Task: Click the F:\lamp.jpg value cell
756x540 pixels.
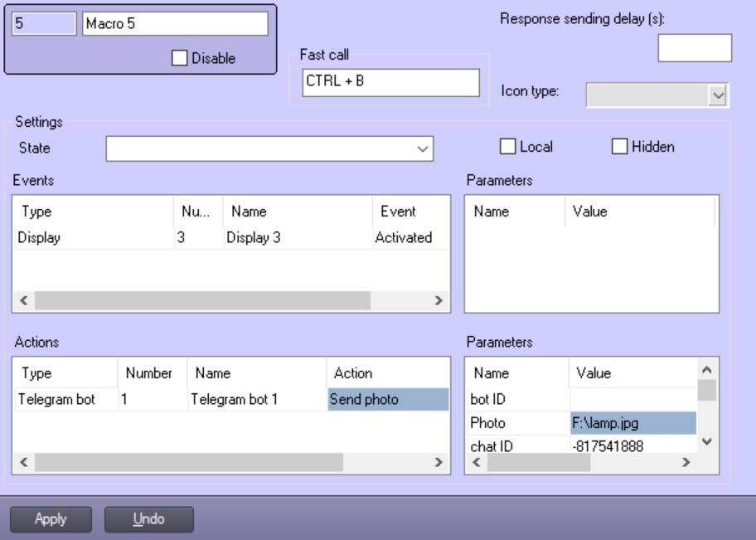Action: click(633, 423)
